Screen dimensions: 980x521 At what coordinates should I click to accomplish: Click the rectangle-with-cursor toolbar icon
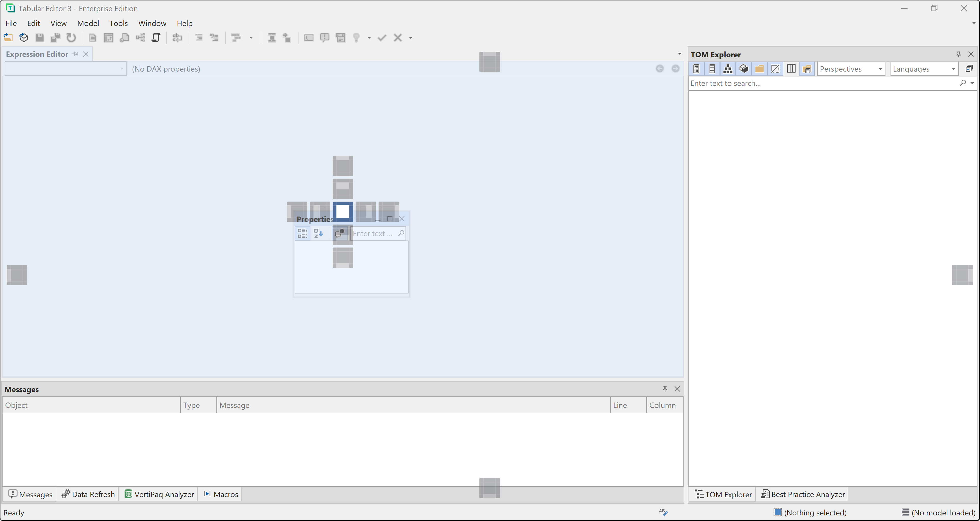[309, 38]
